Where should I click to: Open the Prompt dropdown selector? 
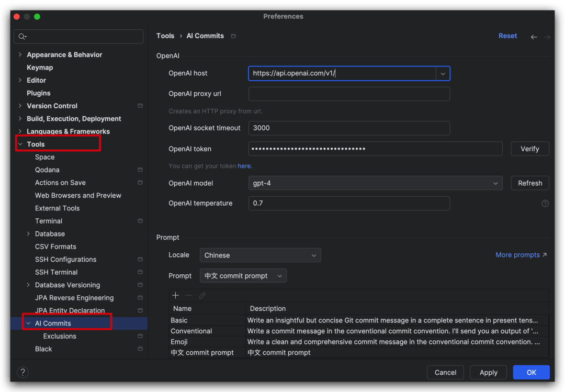[x=243, y=276]
